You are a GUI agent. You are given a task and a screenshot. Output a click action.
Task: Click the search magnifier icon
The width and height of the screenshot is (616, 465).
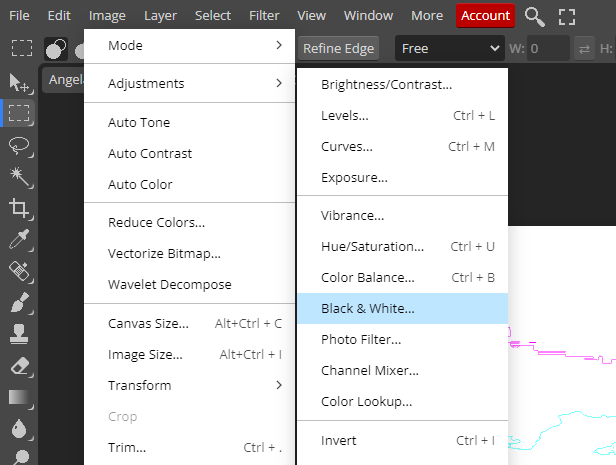pyautogui.click(x=535, y=16)
